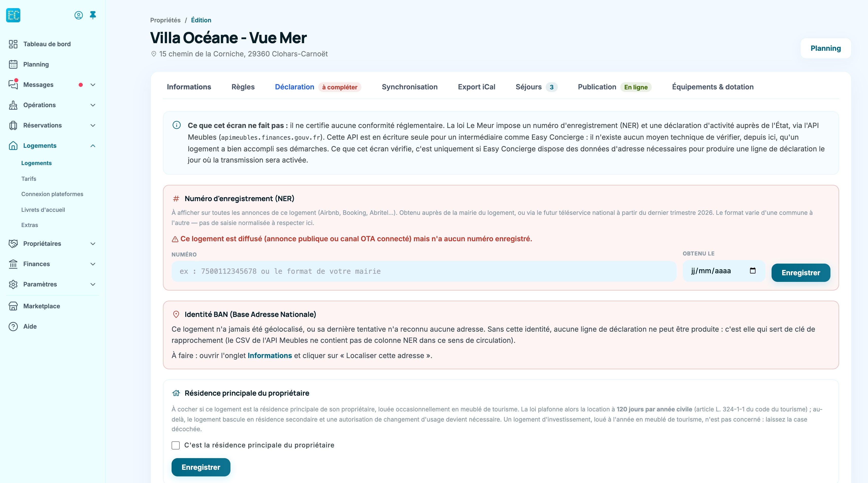Open the Équipements & dotation tab
Screen dimensions: 868x483
(x=713, y=87)
